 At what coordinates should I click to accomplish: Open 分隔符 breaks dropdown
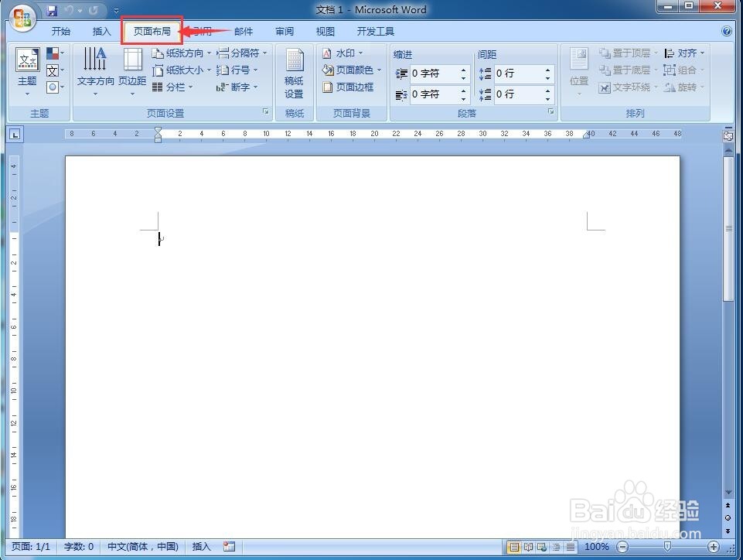click(242, 53)
